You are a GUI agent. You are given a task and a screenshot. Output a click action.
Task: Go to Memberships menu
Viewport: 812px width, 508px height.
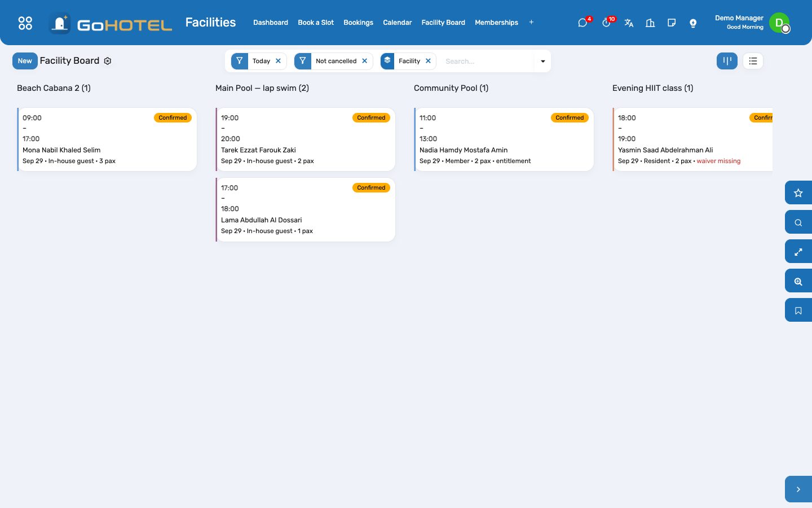point(496,23)
